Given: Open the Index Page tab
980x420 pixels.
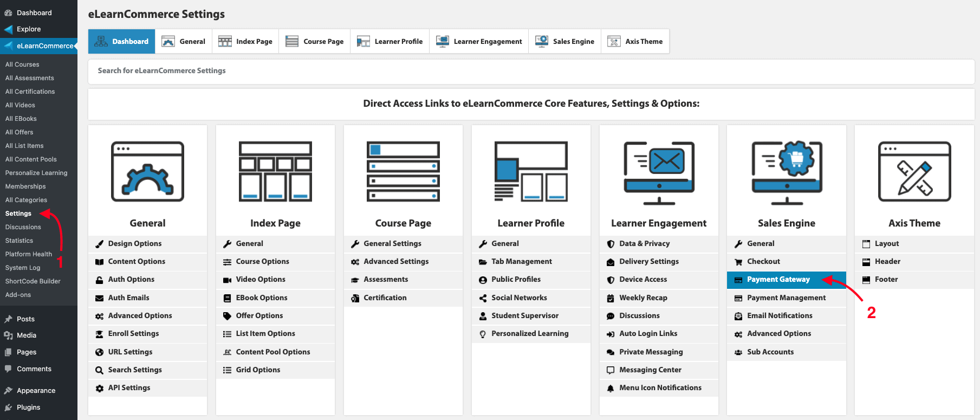Looking at the screenshot, I should pyautogui.click(x=245, y=41).
